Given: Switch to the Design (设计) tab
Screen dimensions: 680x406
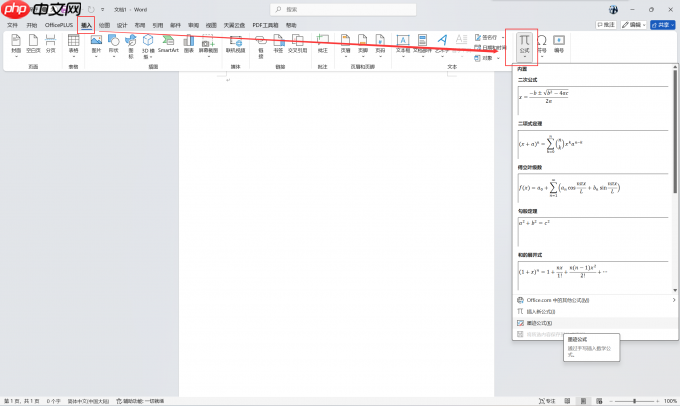Looking at the screenshot, I should point(122,25).
